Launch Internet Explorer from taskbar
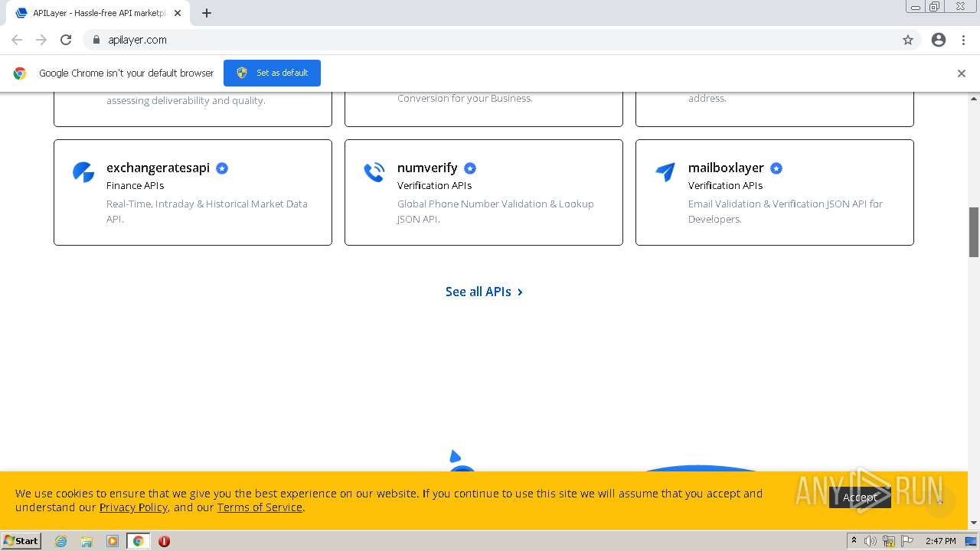 61,541
